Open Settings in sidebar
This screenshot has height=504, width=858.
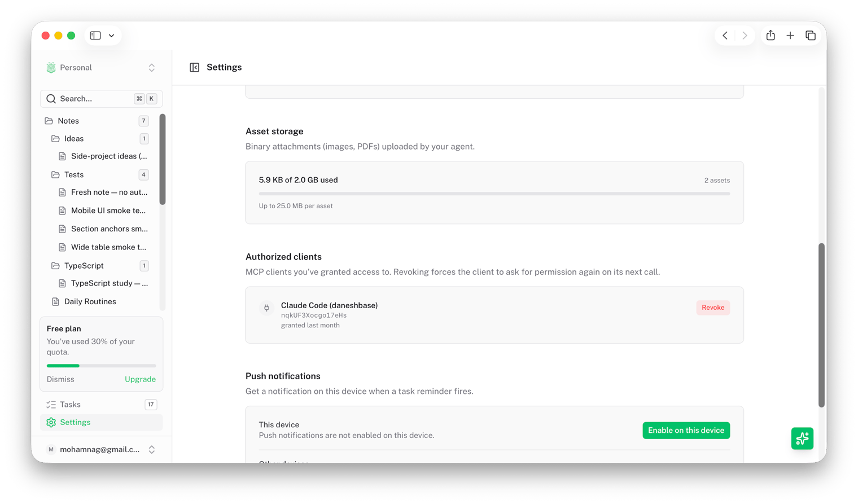(x=101, y=423)
